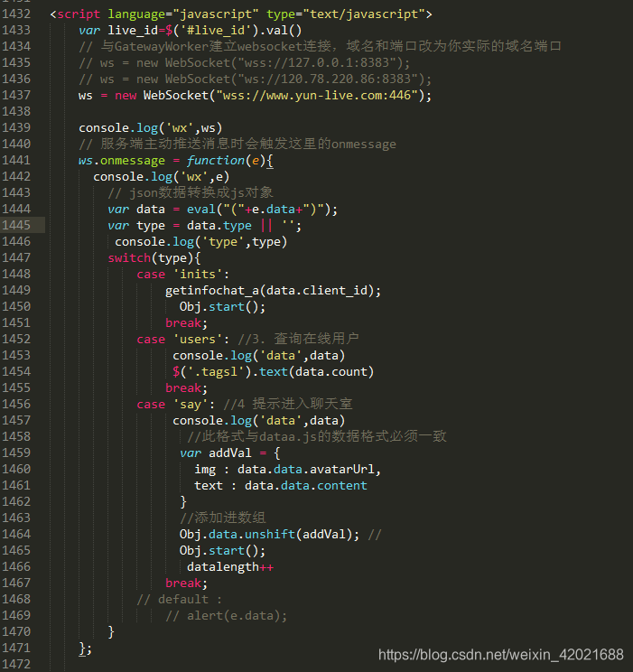Click commented 127.0.0.1:8383 WebSocket line
Viewport: 633px width, 672px height.
(245, 63)
